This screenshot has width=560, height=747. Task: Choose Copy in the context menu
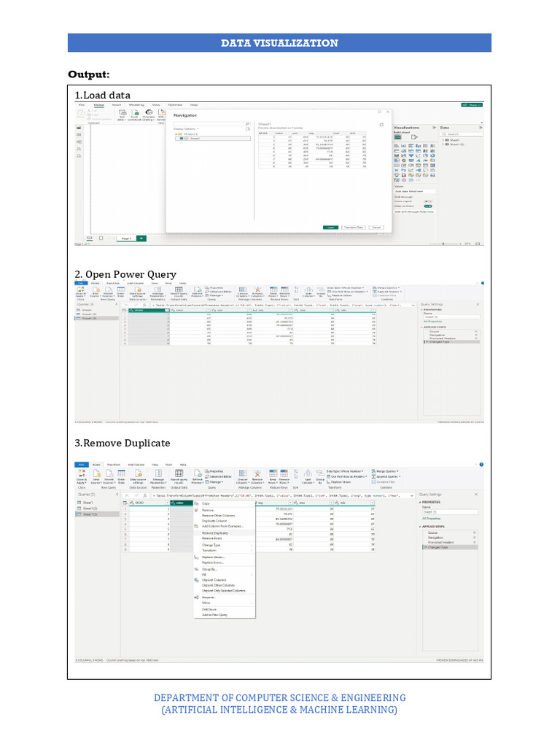tap(206, 503)
